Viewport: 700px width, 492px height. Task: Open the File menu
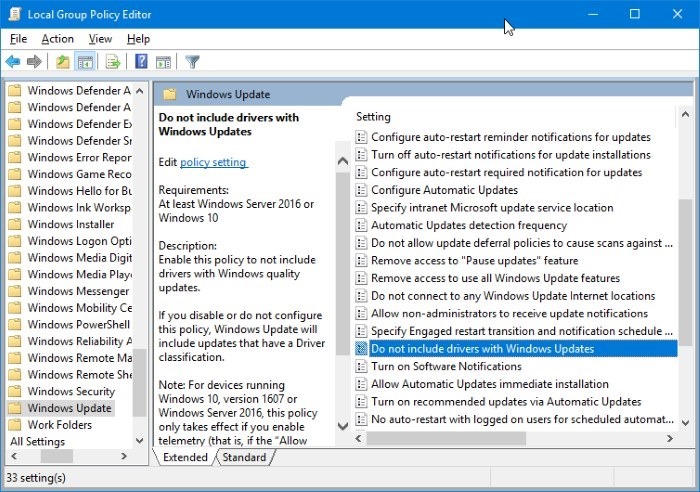(18, 39)
